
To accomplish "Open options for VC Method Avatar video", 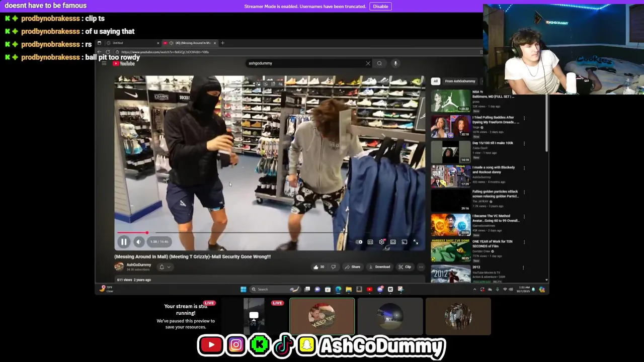I will point(524,217).
